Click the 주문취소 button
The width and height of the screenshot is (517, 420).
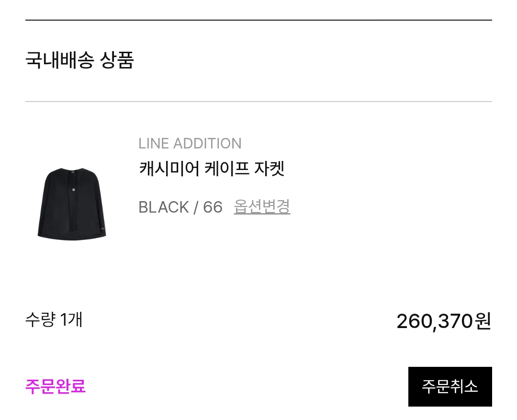[450, 386]
